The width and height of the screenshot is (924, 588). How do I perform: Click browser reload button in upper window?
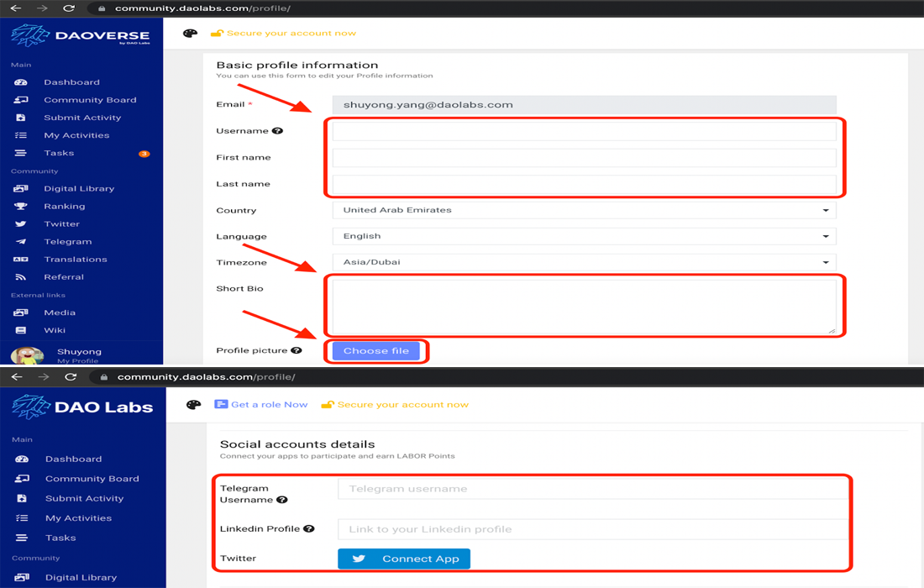(69, 8)
